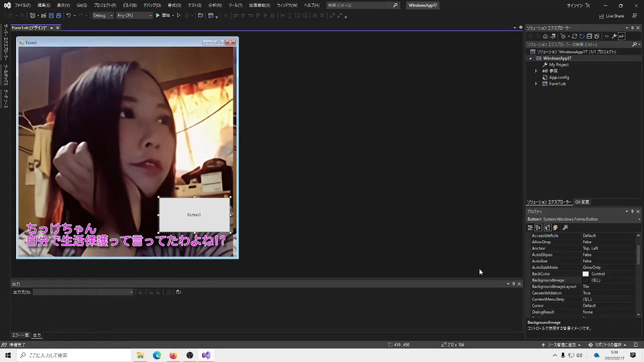
Task: Open Button1 object selector dropdown in Properties
Action: pos(639,219)
